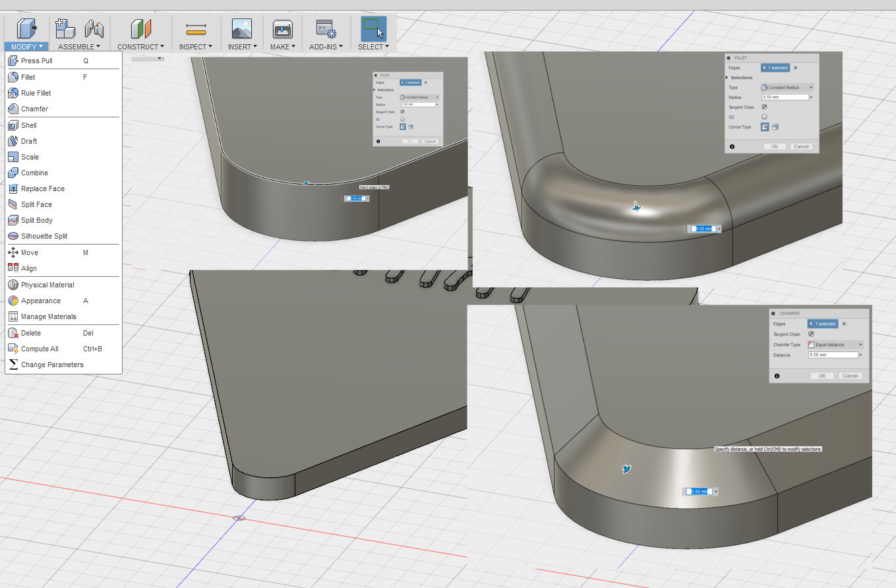The width and height of the screenshot is (896, 588).
Task: Choose setback corner type in 0.00 mm Fillet dialog
Action: [x=411, y=127]
